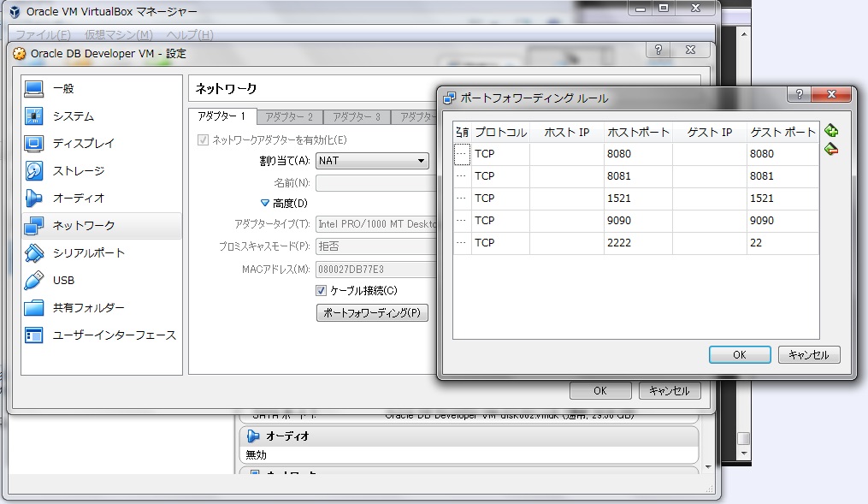Switch to the アダプター 3 tab
The image size is (868, 504).
coord(357,117)
